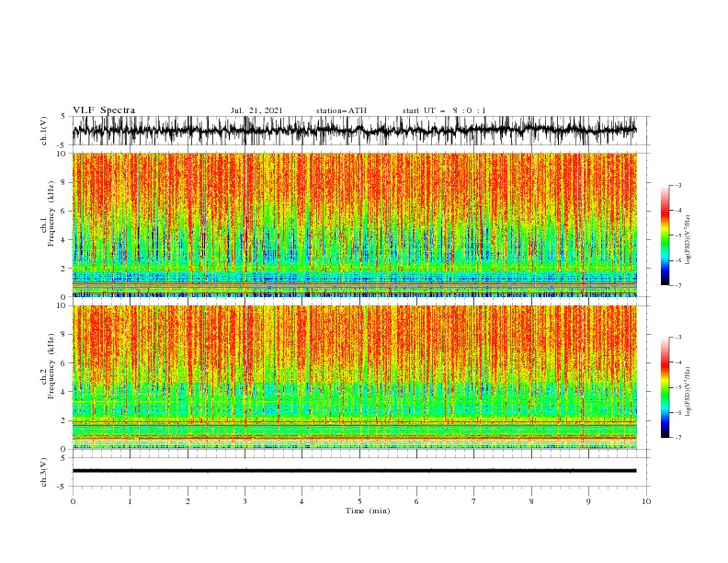This screenshot has width=728, height=563.
Task: Click time axis tick label '0'
Action: coord(73,501)
